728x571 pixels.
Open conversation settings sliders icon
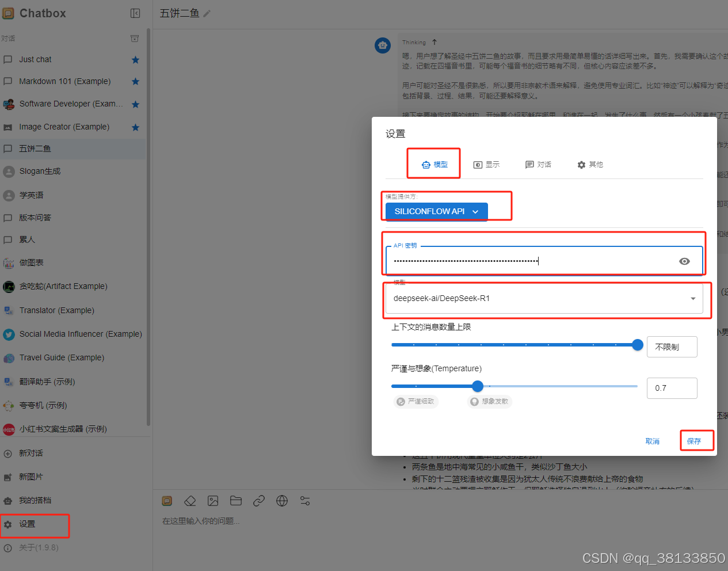305,501
